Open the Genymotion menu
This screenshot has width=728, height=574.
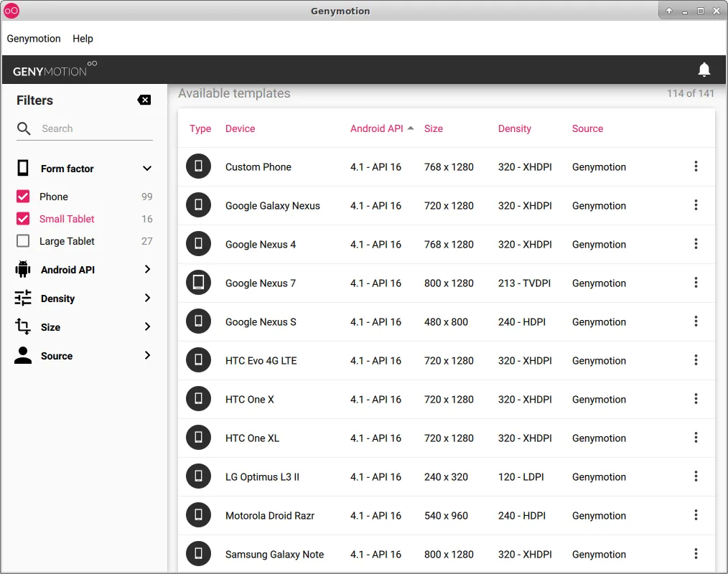(x=34, y=39)
